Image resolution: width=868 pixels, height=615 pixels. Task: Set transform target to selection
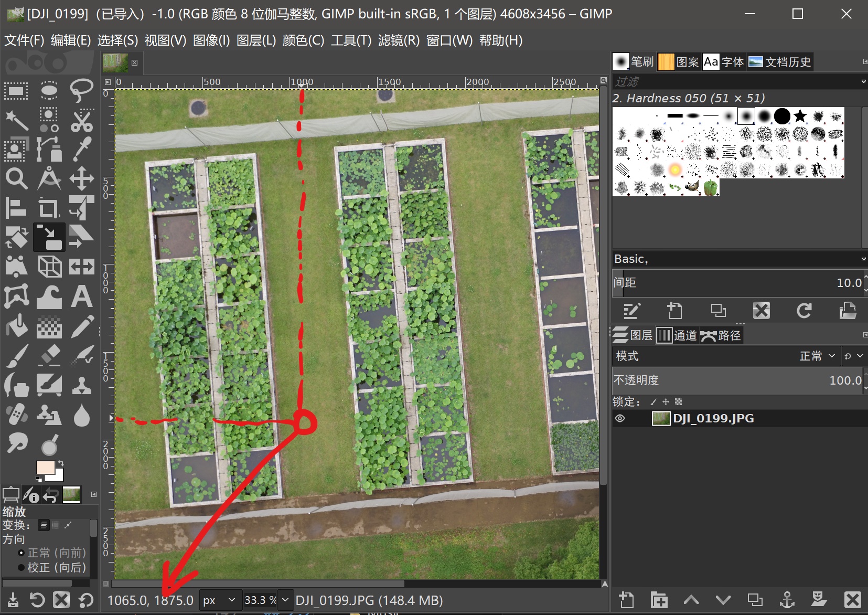click(x=56, y=525)
